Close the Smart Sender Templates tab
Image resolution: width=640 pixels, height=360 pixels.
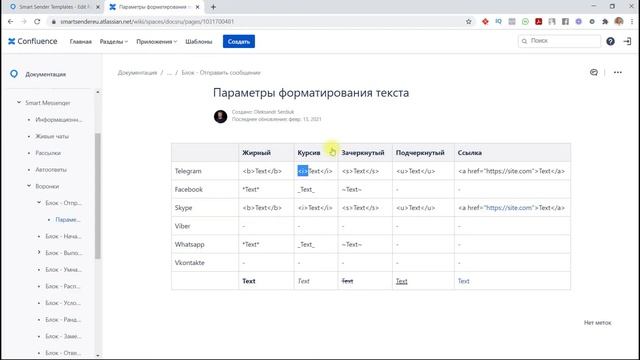98,7
